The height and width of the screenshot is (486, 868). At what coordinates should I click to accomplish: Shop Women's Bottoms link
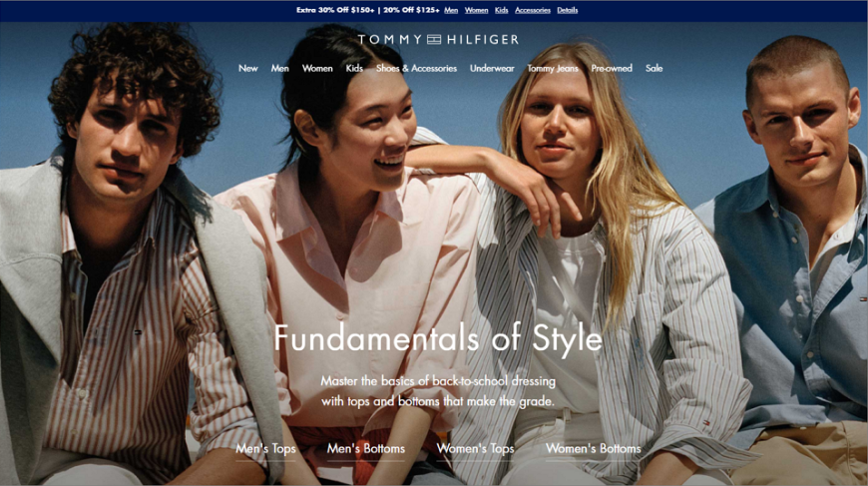click(x=594, y=449)
